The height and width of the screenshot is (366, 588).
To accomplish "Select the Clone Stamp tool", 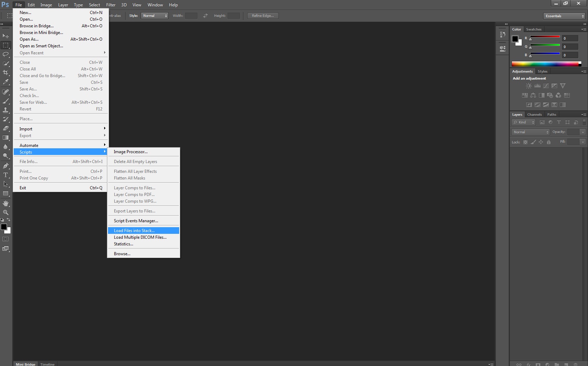I will [x=6, y=110].
